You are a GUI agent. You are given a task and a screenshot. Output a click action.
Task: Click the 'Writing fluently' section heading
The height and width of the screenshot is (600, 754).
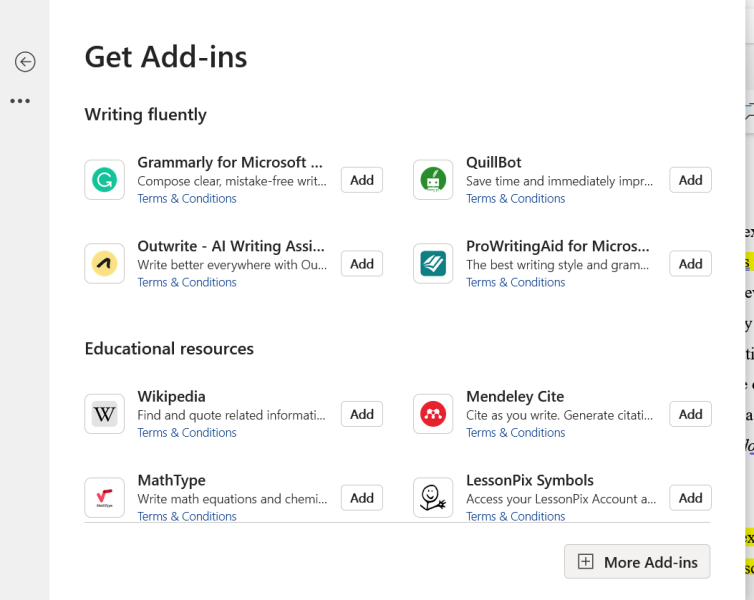click(x=146, y=114)
